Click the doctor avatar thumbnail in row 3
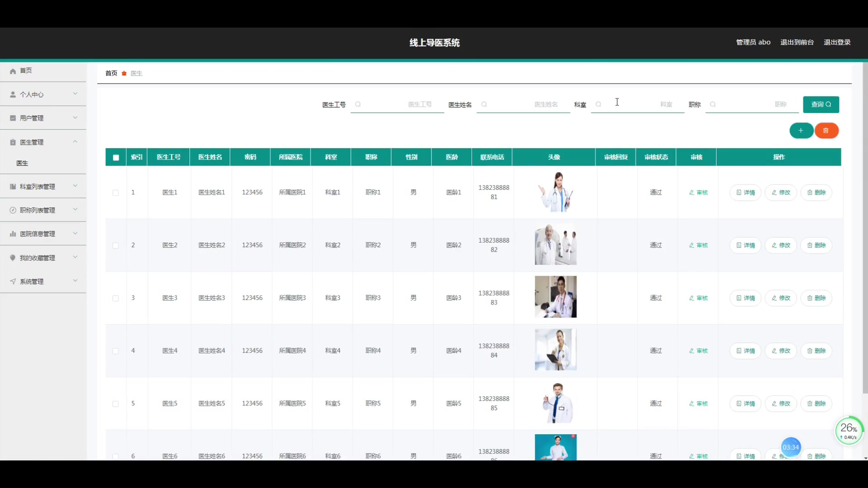 pyautogui.click(x=555, y=297)
